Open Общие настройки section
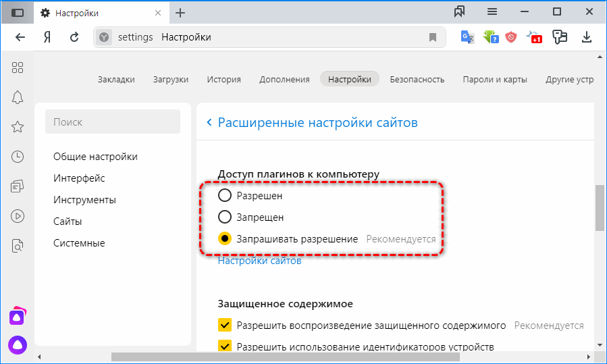 coord(96,157)
